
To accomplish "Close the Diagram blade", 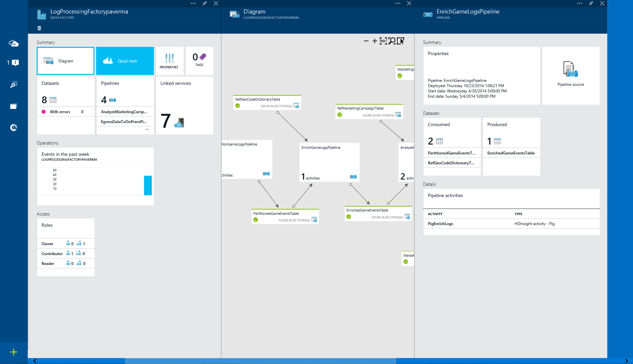I will [409, 3].
